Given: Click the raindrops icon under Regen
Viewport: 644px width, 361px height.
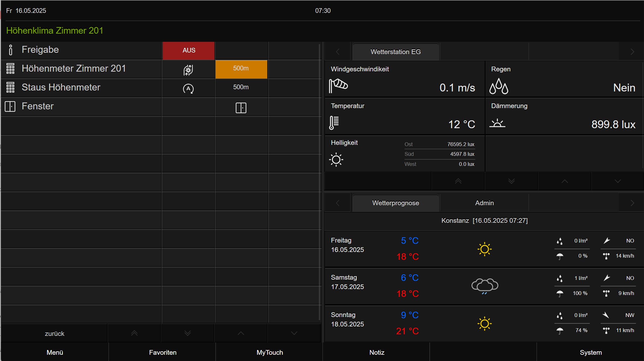Looking at the screenshot, I should pyautogui.click(x=498, y=86).
